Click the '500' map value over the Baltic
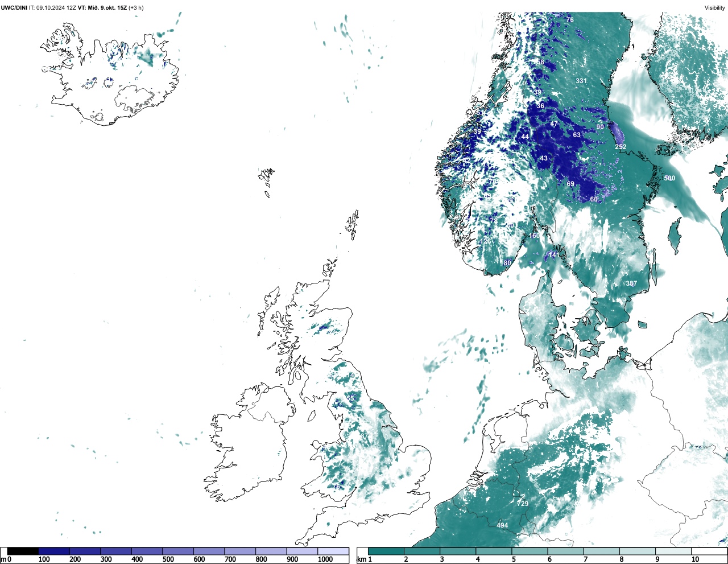 (669, 178)
